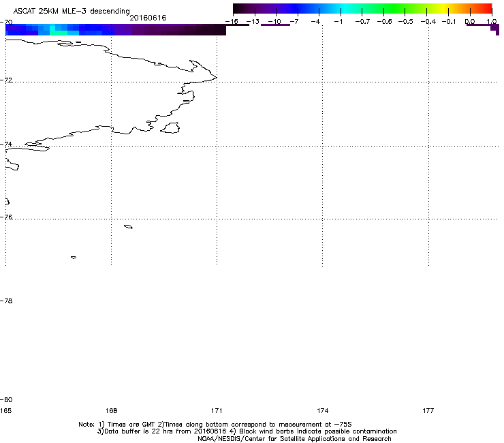The width and height of the screenshot is (504, 443).
Task: Click the latitude label '-72'
Action: pyautogui.click(x=6, y=80)
